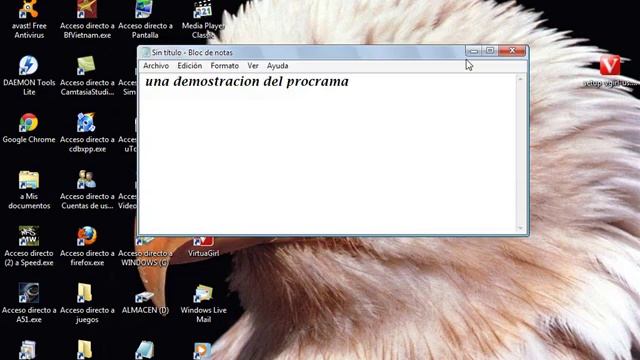Click the Notepad vertical scrollbar up arrow
The image size is (640, 360).
pos(520,79)
